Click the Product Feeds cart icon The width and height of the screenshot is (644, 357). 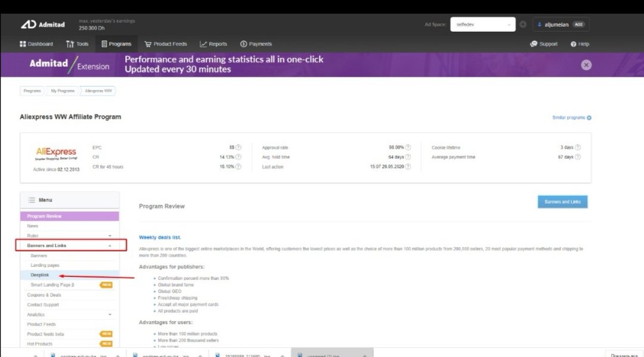pos(147,44)
